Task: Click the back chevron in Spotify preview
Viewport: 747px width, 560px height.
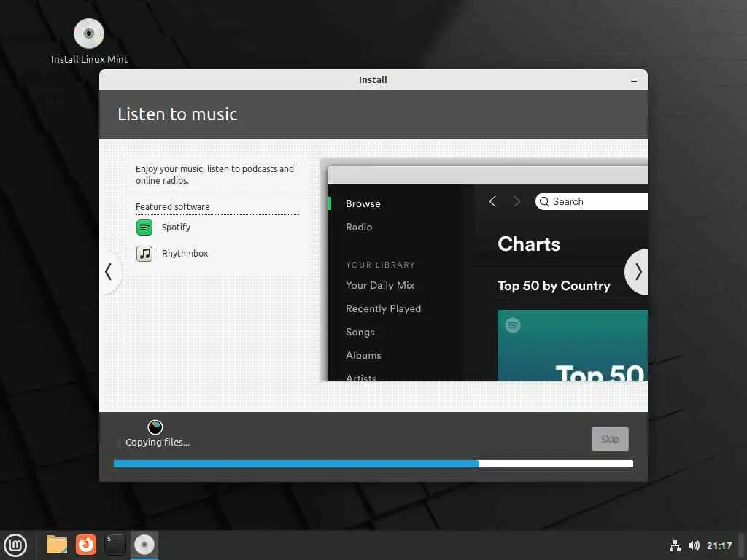Action: click(x=492, y=201)
